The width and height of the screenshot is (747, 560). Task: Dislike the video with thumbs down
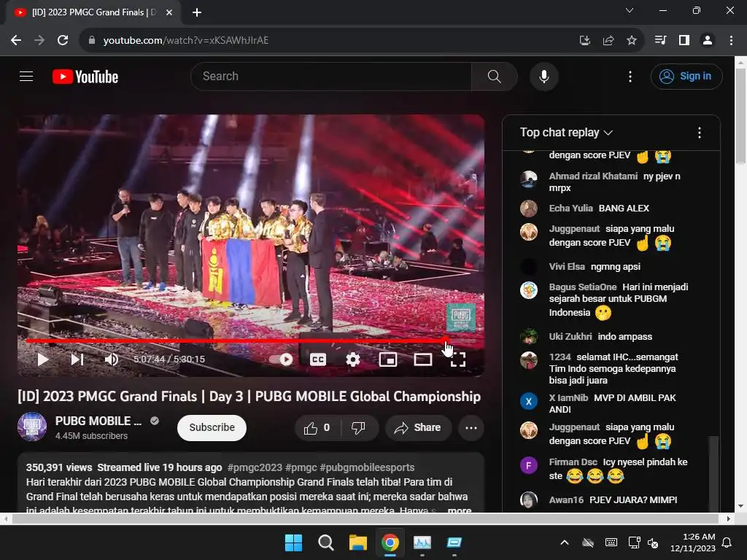358,427
